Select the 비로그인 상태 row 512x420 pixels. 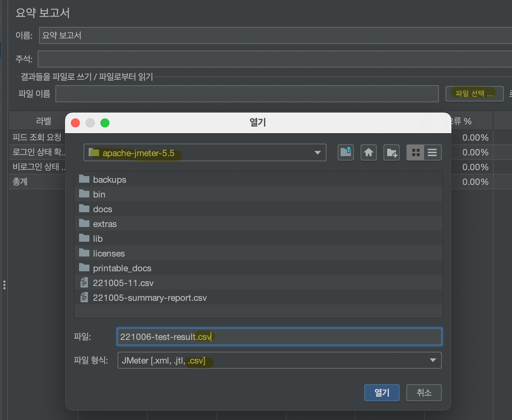pyautogui.click(x=37, y=167)
